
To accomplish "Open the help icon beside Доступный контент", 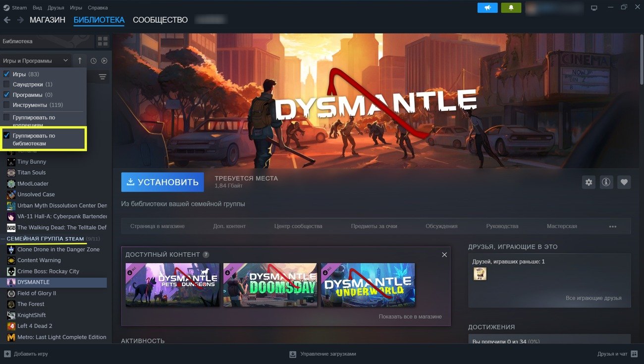I will 206,255.
